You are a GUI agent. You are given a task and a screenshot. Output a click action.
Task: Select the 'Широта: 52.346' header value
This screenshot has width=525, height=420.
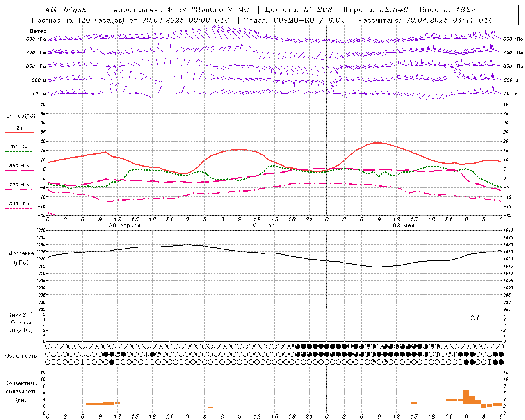click(x=376, y=10)
